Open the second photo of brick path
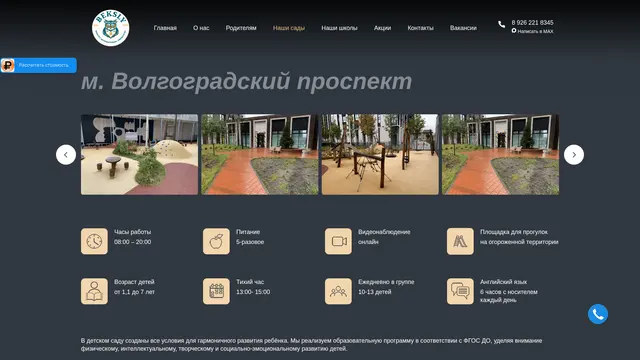Viewport: 640px width, 360px height. click(260, 154)
